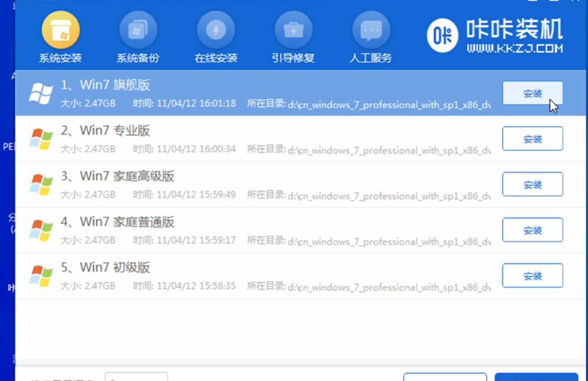Click the 人工服务 tab label text
588x381 pixels.
pos(371,58)
